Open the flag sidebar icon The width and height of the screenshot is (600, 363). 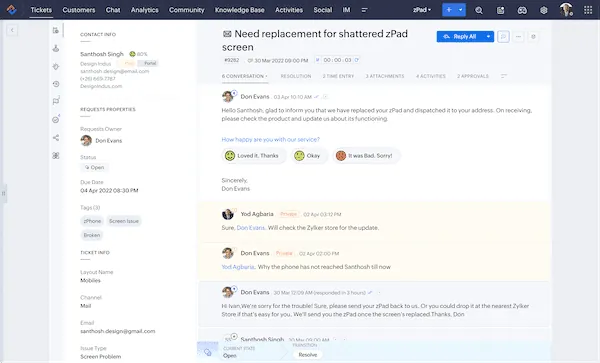click(56, 101)
